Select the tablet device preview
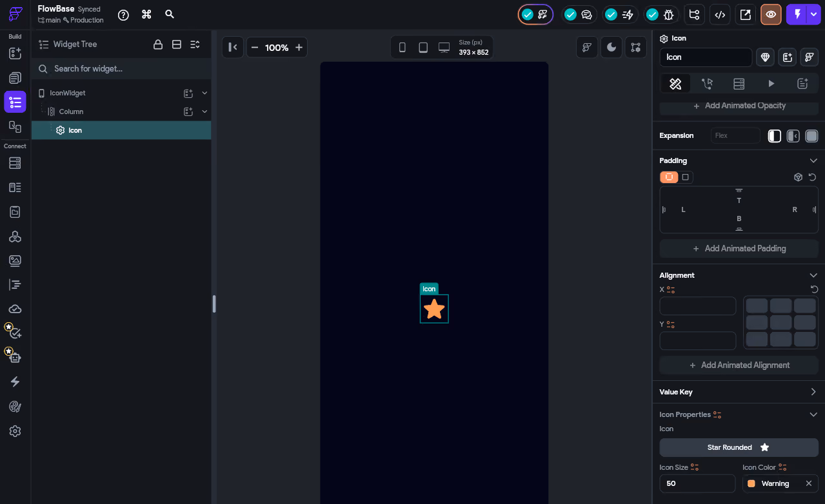 (423, 47)
